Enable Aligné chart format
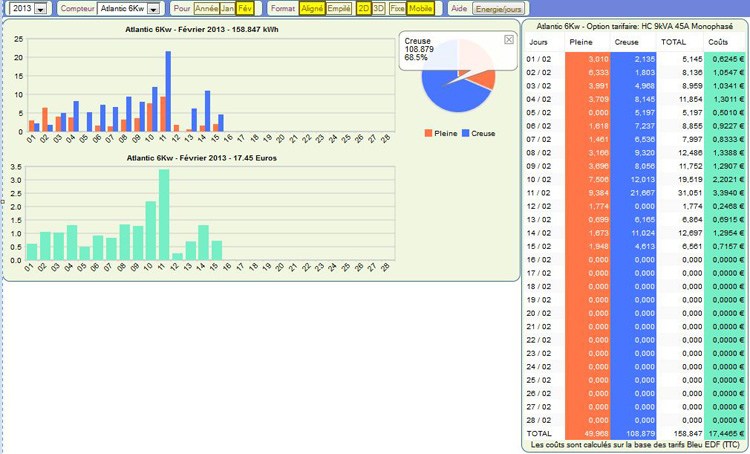This screenshot has height=454, width=750. point(313,8)
